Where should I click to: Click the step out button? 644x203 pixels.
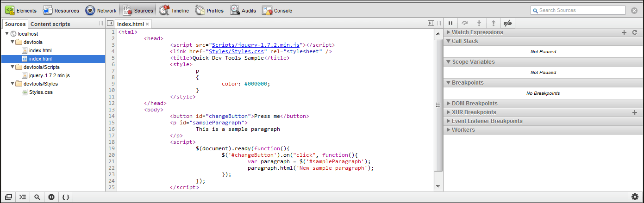coord(494,23)
